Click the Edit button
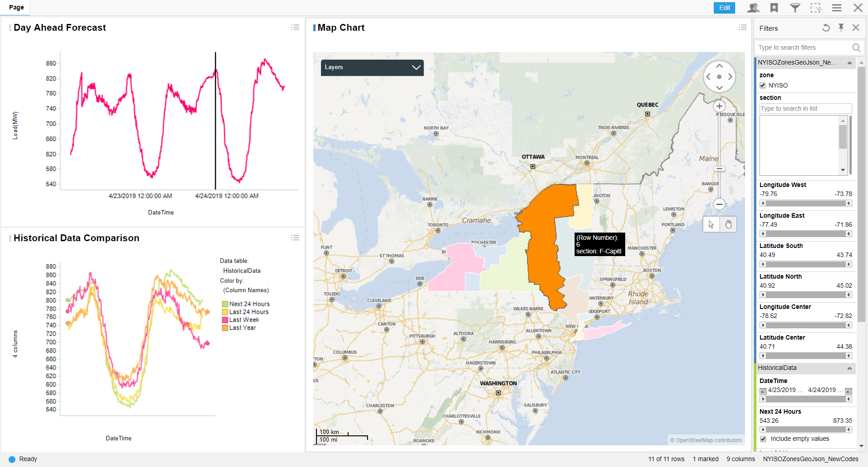This screenshot has width=868, height=467. tap(724, 8)
